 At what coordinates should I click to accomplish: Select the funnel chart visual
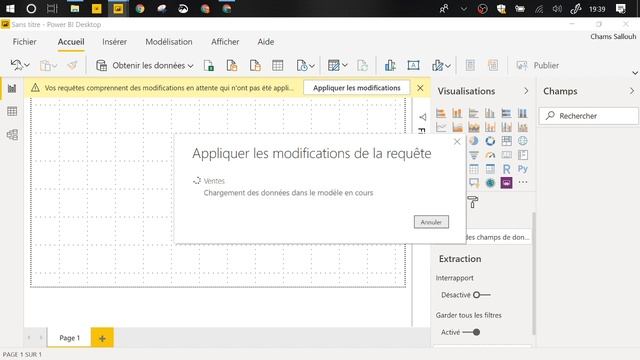pos(473,155)
